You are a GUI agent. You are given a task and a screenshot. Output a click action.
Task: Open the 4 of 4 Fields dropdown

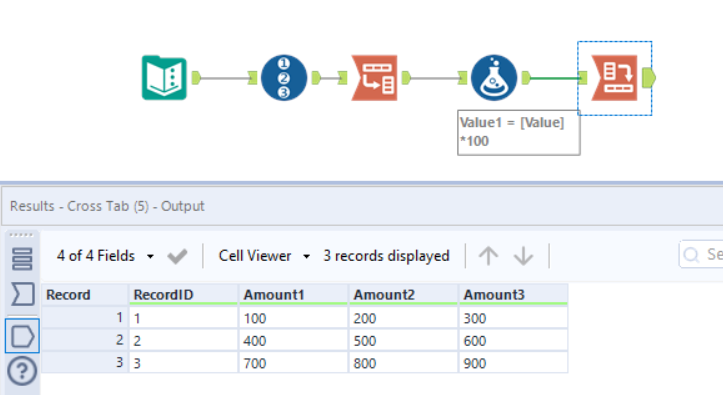pos(105,256)
